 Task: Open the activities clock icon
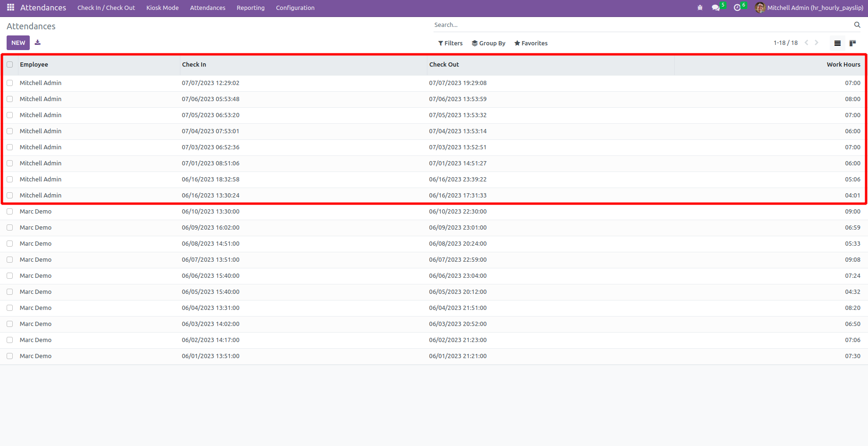pos(737,8)
